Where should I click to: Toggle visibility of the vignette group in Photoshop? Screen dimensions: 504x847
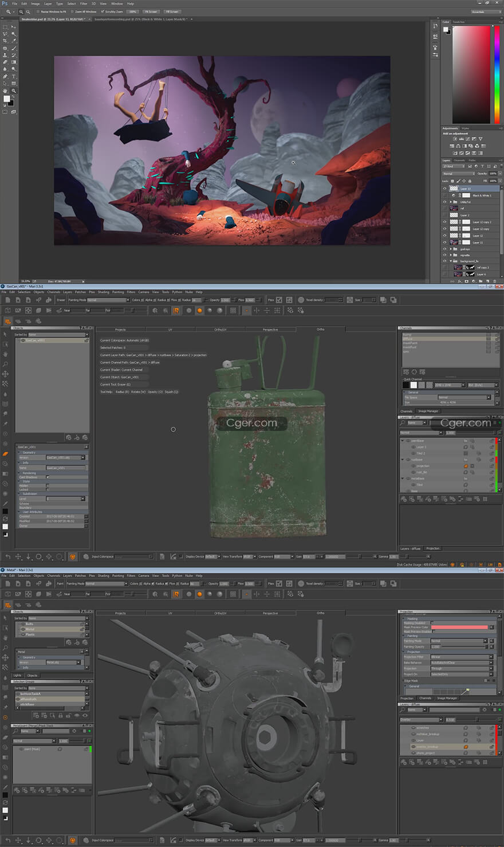coord(444,255)
